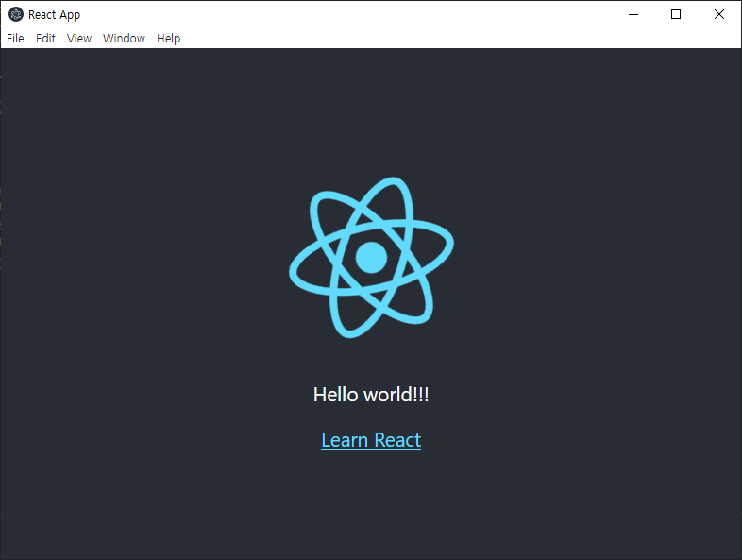
Task: Follow the Learn React link
Action: coord(371,440)
